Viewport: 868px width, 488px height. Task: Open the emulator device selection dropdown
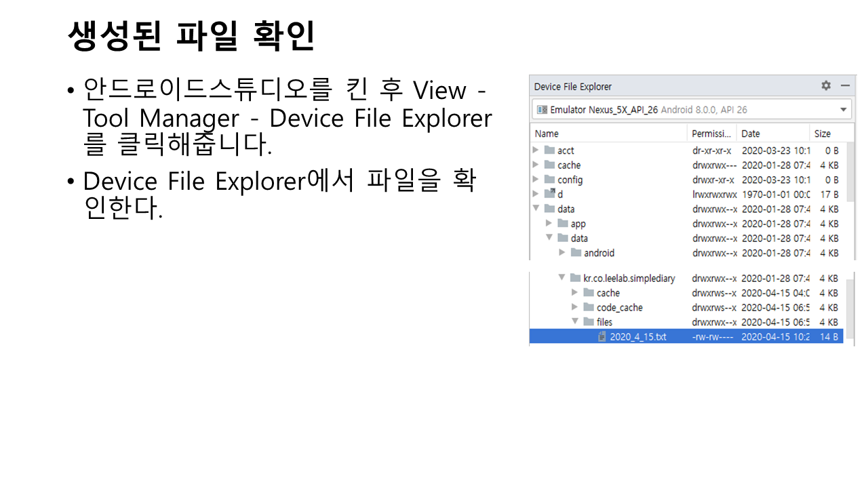point(843,110)
